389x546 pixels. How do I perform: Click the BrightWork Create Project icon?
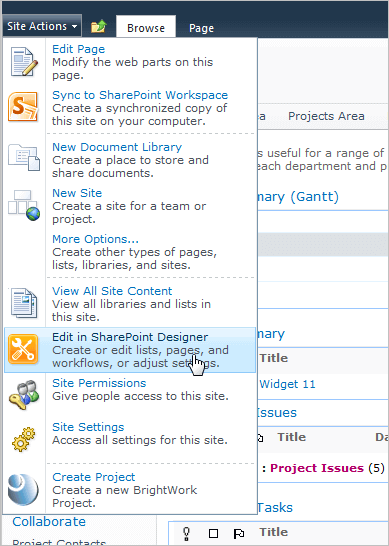(x=23, y=490)
